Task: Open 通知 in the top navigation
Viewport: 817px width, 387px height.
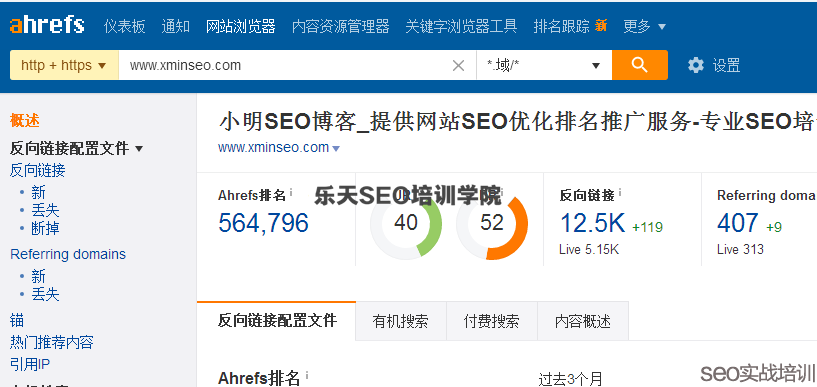Action: click(176, 26)
